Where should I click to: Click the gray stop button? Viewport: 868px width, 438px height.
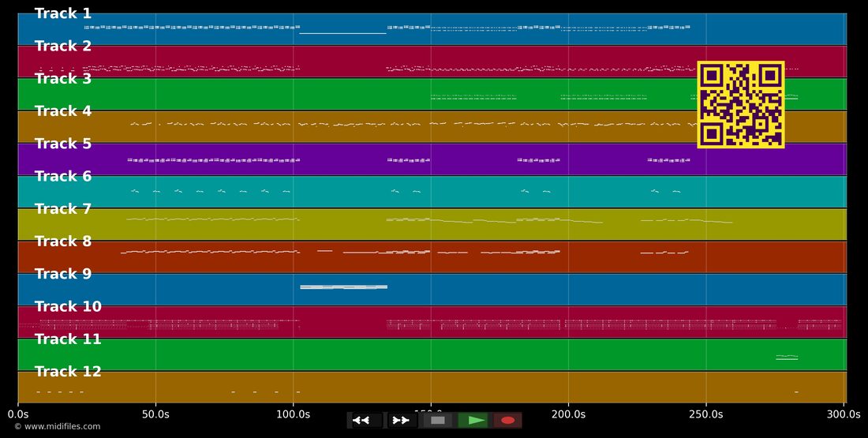[438, 421]
